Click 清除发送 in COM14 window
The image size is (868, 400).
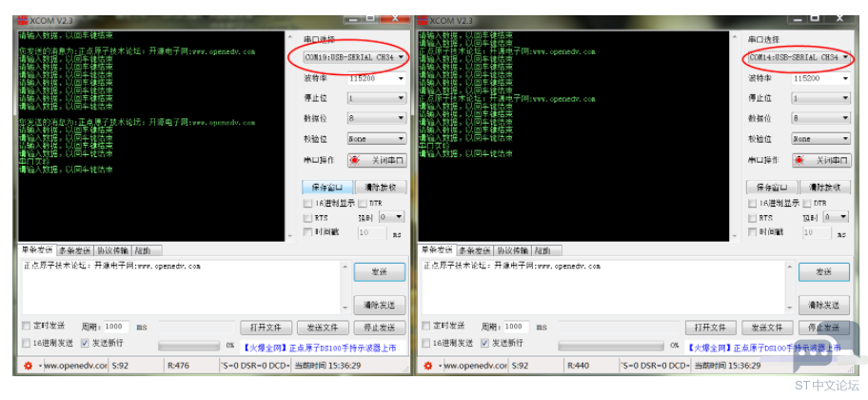point(823,305)
